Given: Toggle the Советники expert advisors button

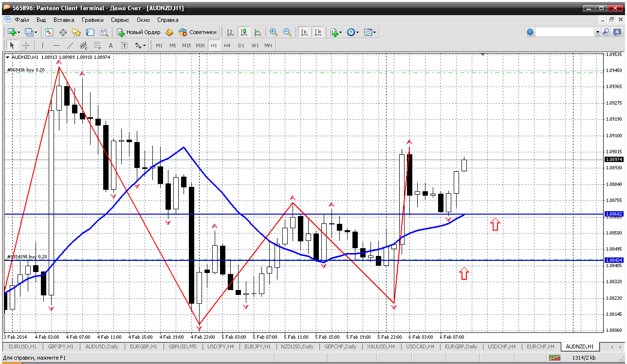Looking at the screenshot, I should pyautogui.click(x=198, y=32).
